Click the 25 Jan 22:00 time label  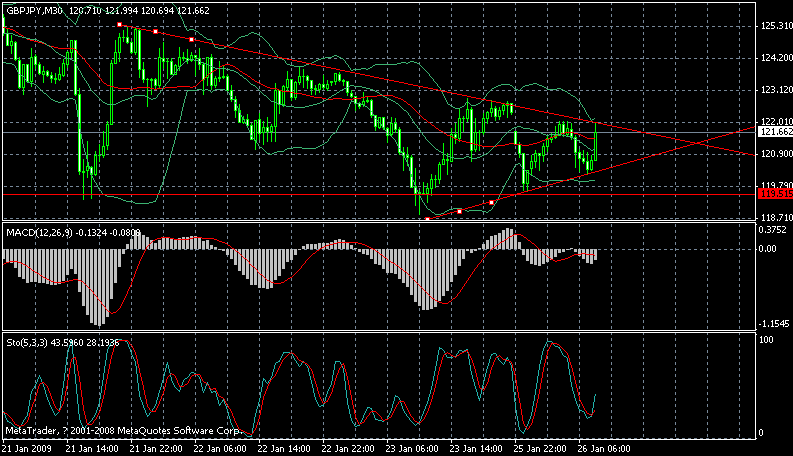[540, 449]
